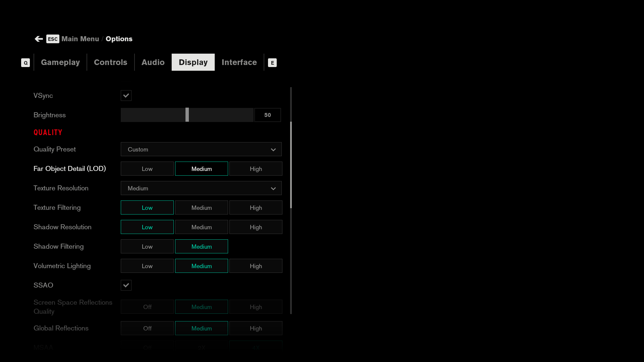Select High for Far Object Detail

pyautogui.click(x=256, y=169)
